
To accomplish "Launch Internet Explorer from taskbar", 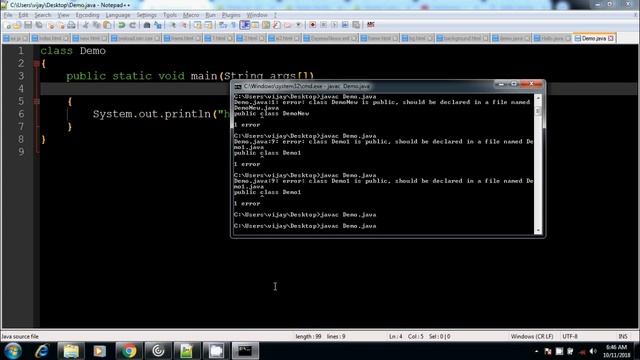I will click(x=42, y=351).
